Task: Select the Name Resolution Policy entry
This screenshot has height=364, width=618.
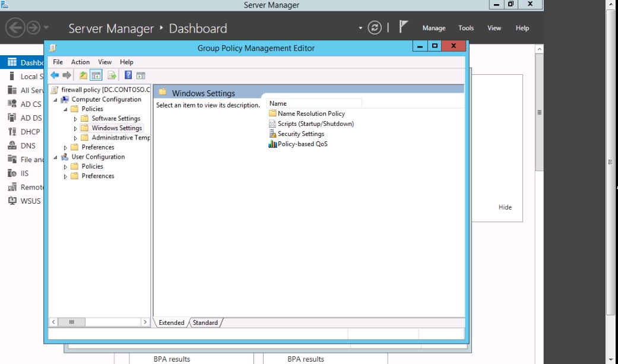Action: 311,113
